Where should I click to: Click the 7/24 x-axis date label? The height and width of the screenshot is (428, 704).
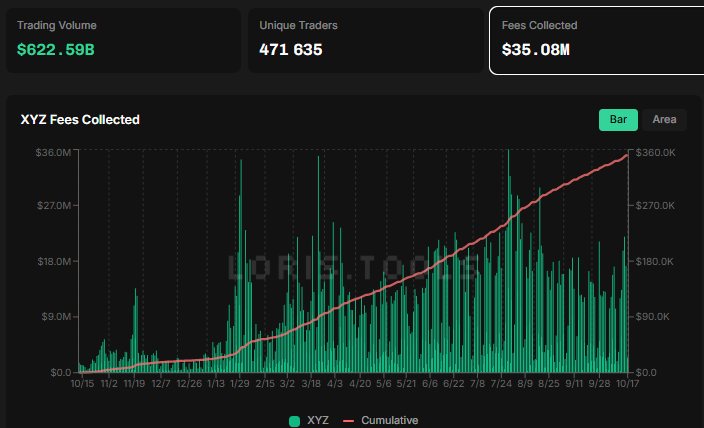[x=501, y=384]
